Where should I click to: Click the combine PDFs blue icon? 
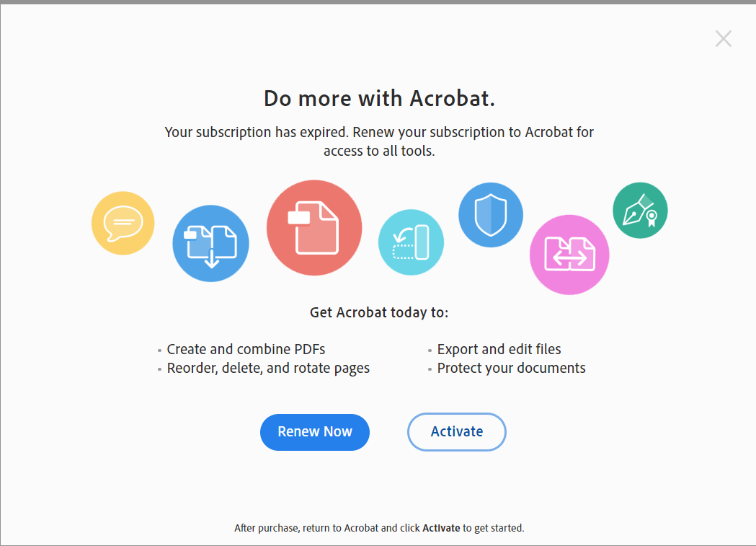click(210, 243)
